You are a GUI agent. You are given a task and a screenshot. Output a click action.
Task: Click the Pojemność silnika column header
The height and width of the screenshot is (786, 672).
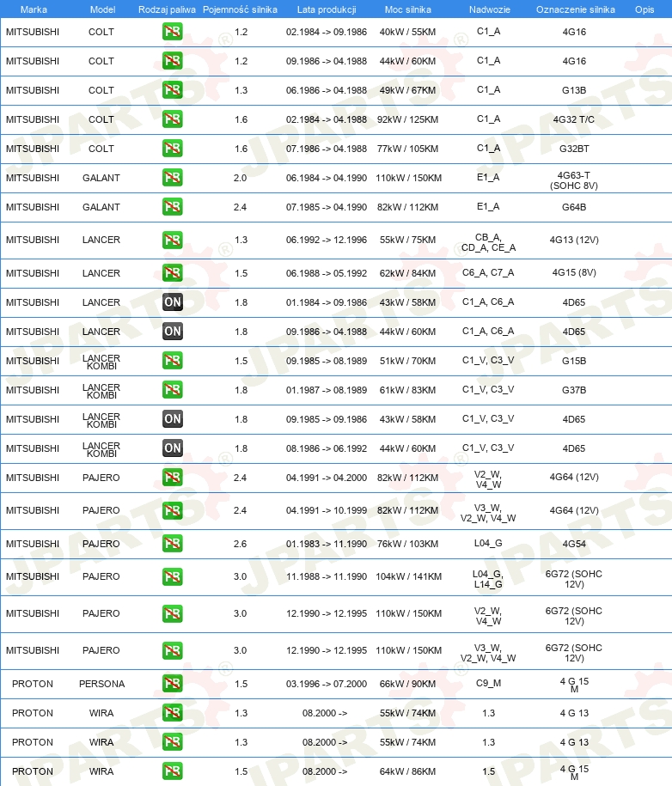coord(240,9)
